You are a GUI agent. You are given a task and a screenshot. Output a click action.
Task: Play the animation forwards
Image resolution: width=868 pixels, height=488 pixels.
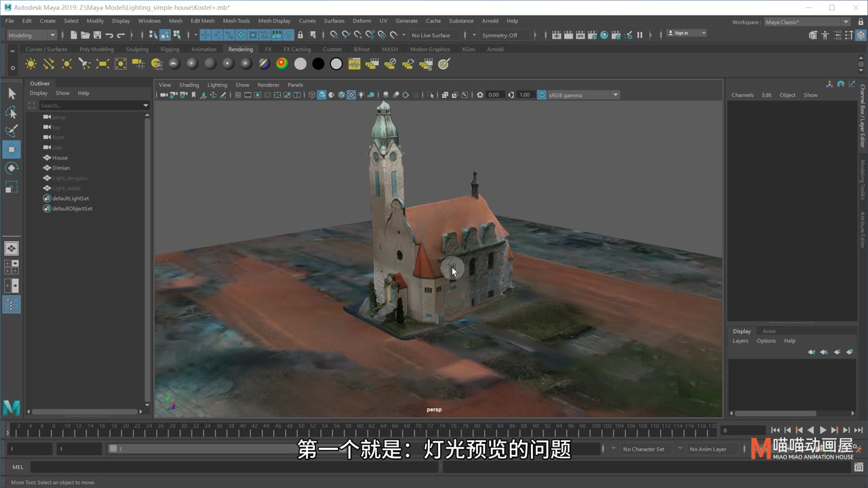(x=823, y=430)
